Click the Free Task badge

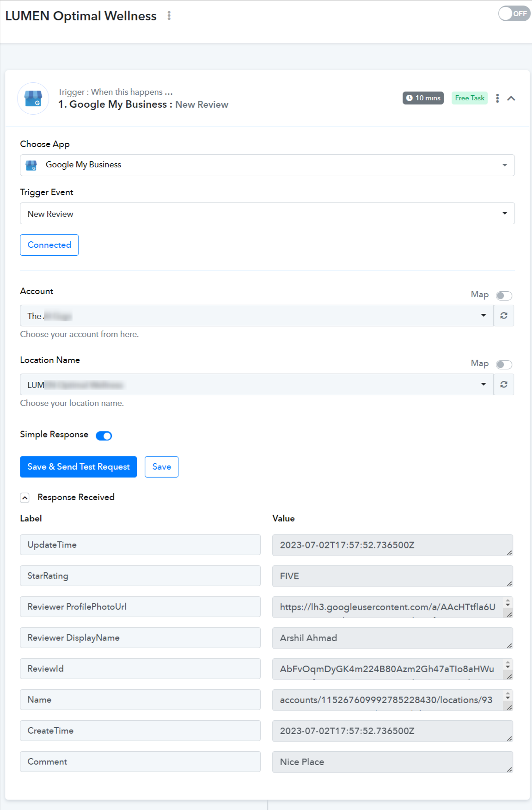(470, 98)
